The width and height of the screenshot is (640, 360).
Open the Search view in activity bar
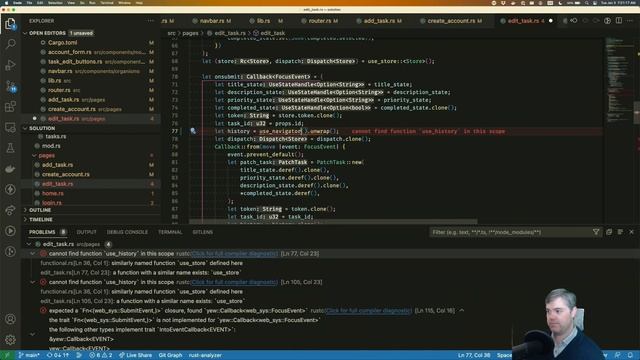[x=10, y=44]
